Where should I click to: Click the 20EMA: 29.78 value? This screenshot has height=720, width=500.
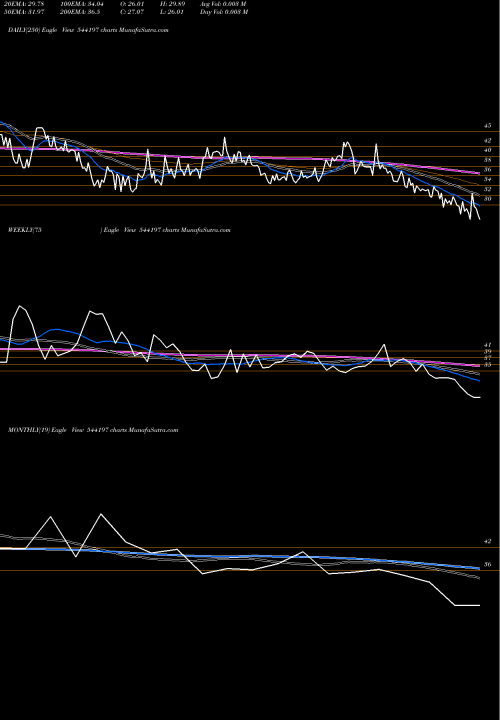(24, 4)
